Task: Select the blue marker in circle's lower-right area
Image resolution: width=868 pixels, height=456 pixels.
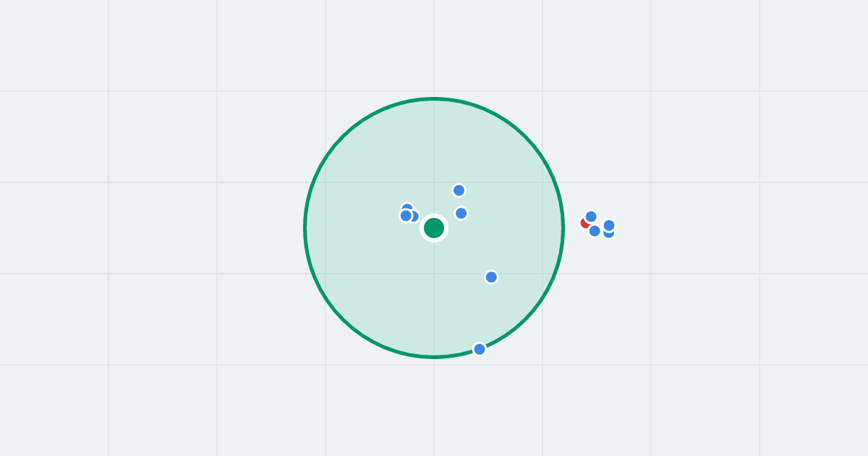Action: click(491, 277)
